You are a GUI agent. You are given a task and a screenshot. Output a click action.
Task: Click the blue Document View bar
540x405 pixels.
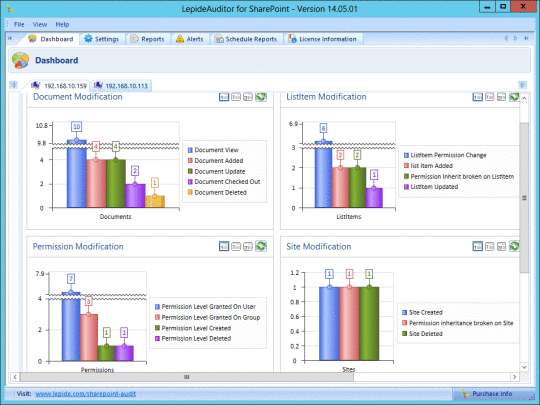pyautogui.click(x=76, y=173)
